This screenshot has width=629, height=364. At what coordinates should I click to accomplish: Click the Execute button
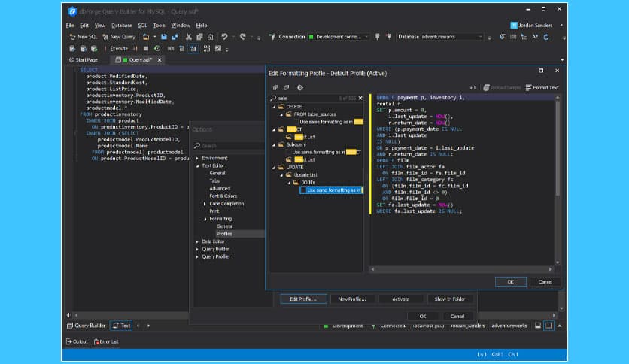(116, 48)
